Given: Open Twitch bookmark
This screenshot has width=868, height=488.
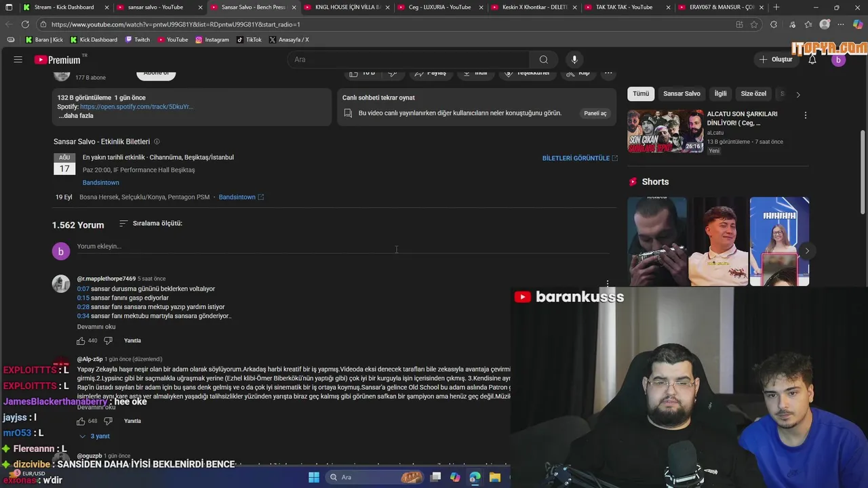Looking at the screenshot, I should click(x=138, y=40).
